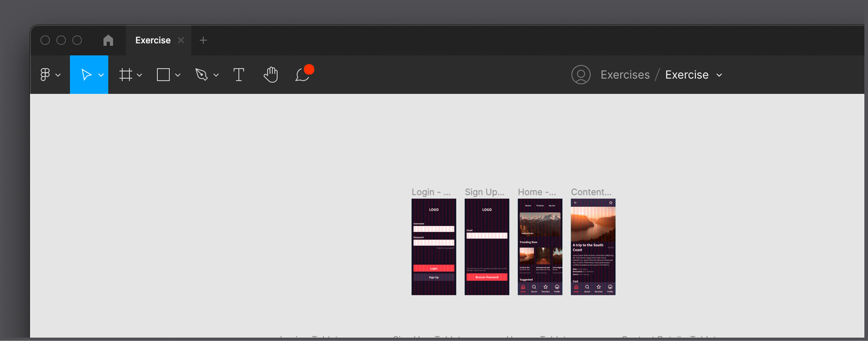Image resolution: width=868 pixels, height=341 pixels.
Task: Click the Favorites star in Home frame nav
Action: pyautogui.click(x=546, y=288)
